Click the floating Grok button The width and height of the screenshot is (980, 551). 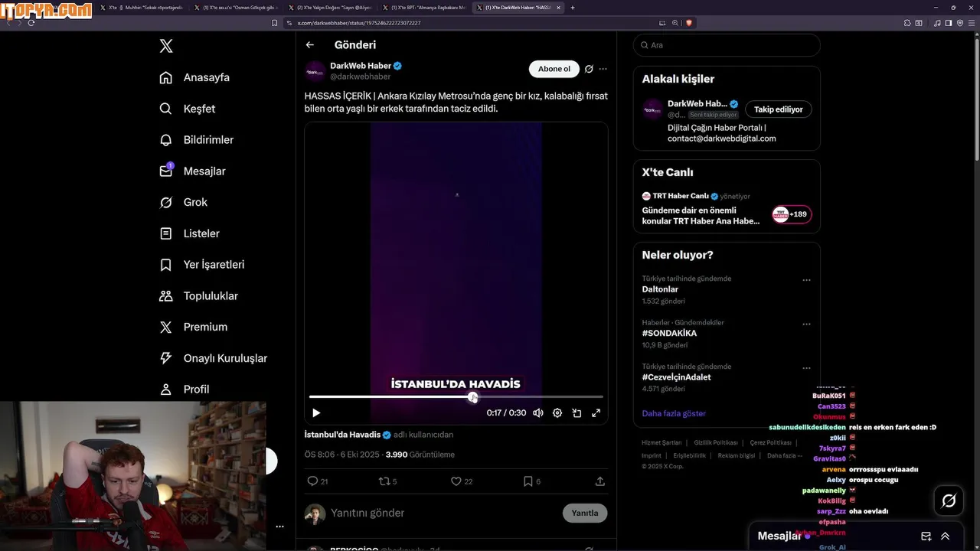click(x=949, y=500)
